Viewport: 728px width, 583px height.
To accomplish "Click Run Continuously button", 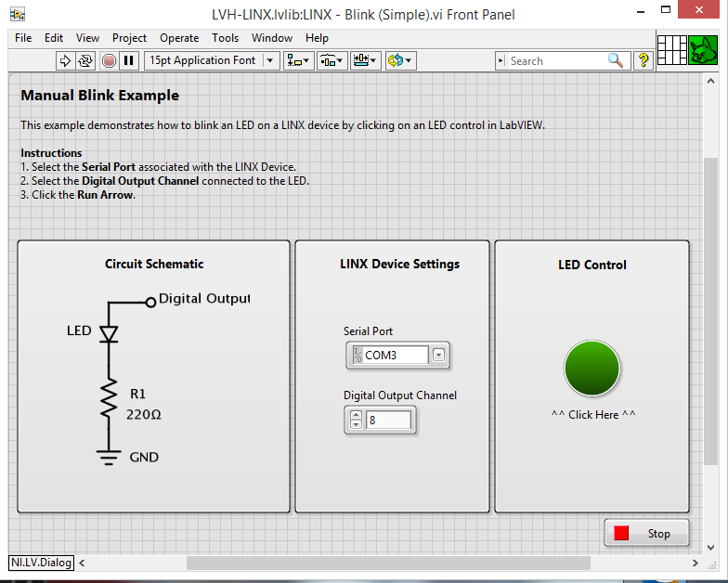I will (85, 61).
